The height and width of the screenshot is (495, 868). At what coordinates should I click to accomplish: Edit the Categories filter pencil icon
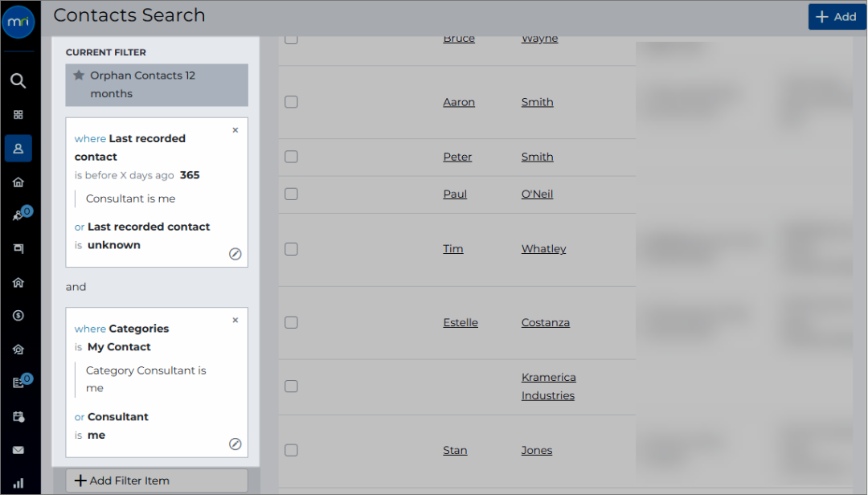[235, 444]
